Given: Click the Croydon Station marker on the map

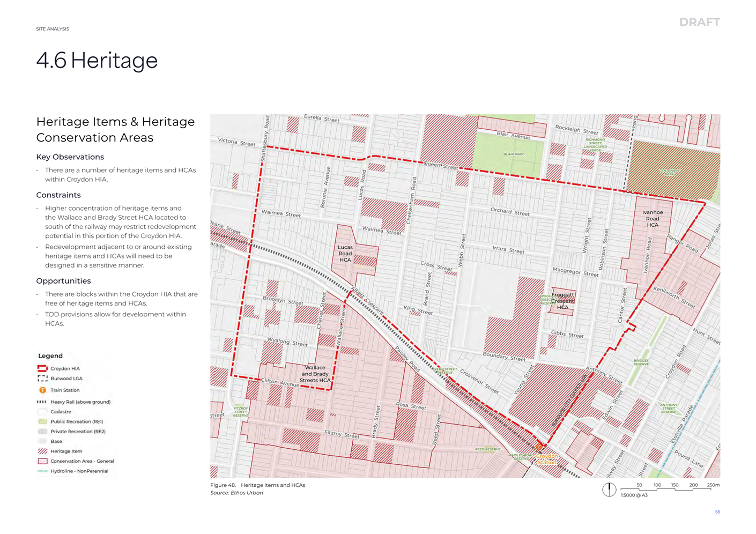Looking at the screenshot, I should pos(539,447).
